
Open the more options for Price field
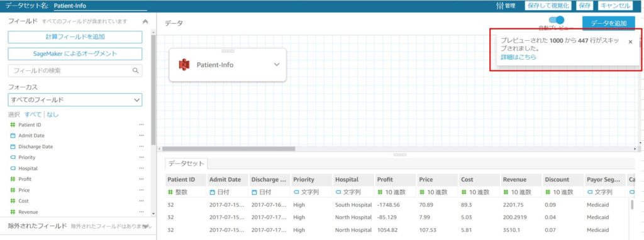tap(142, 190)
